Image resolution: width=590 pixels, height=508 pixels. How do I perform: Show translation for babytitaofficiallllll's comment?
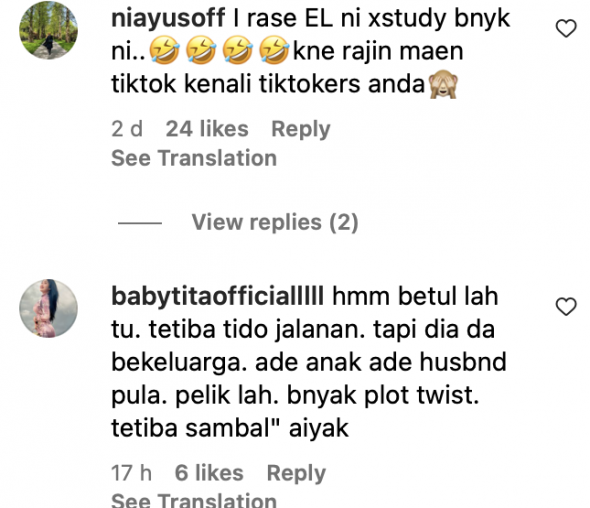[x=194, y=500]
